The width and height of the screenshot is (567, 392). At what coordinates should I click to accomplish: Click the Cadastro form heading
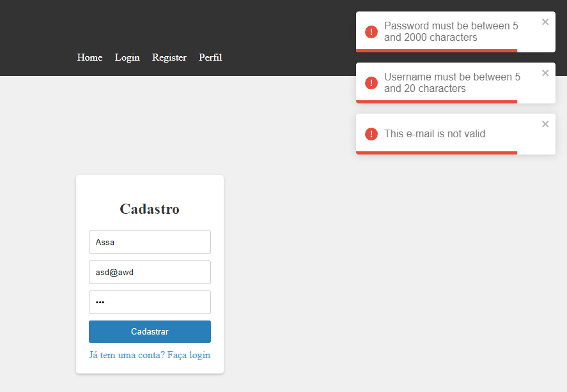click(x=150, y=208)
